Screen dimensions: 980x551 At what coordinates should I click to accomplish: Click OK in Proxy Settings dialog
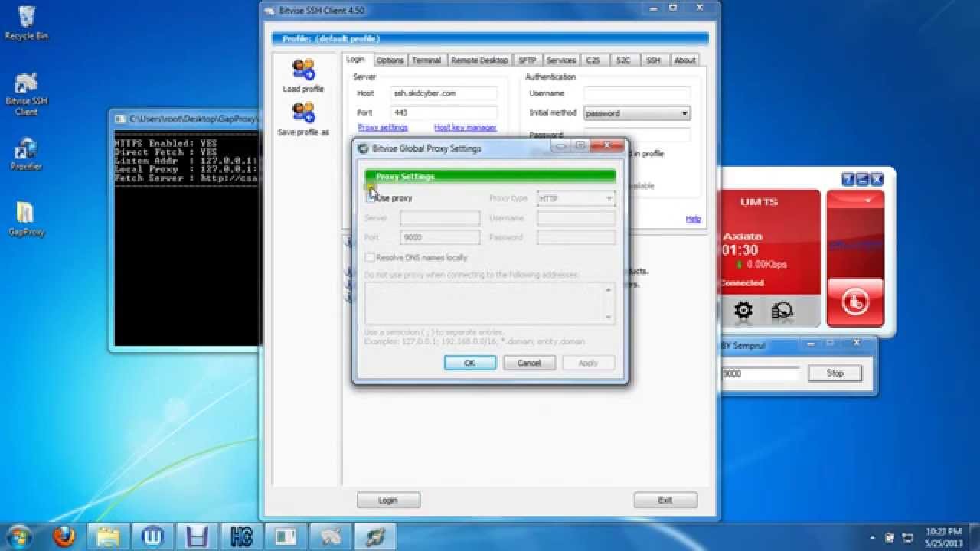pos(470,363)
